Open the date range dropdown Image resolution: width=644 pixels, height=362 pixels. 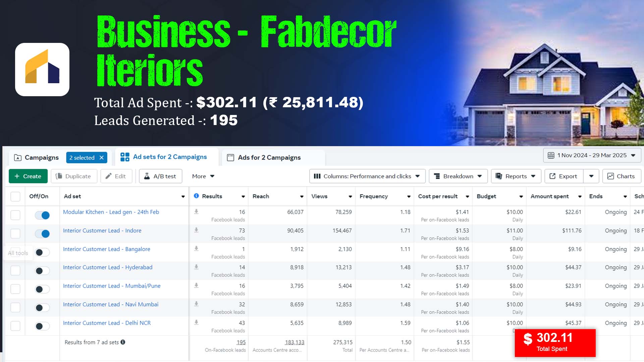(592, 156)
